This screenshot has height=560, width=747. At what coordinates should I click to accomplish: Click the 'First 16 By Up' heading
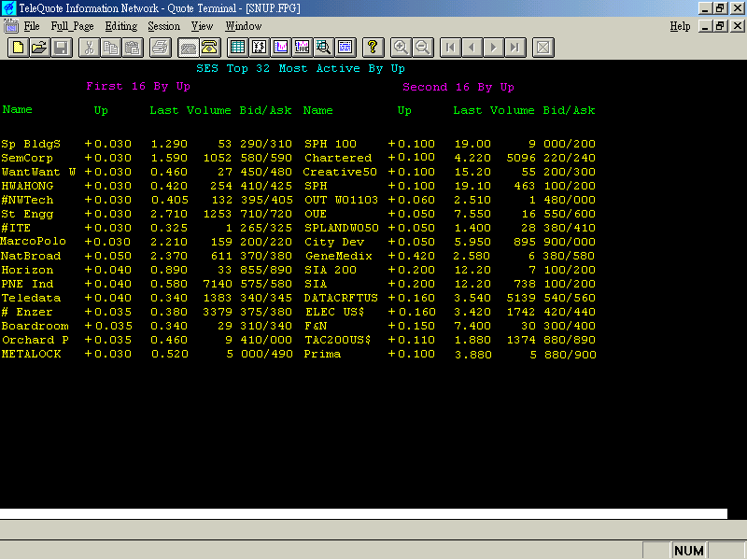click(x=138, y=86)
